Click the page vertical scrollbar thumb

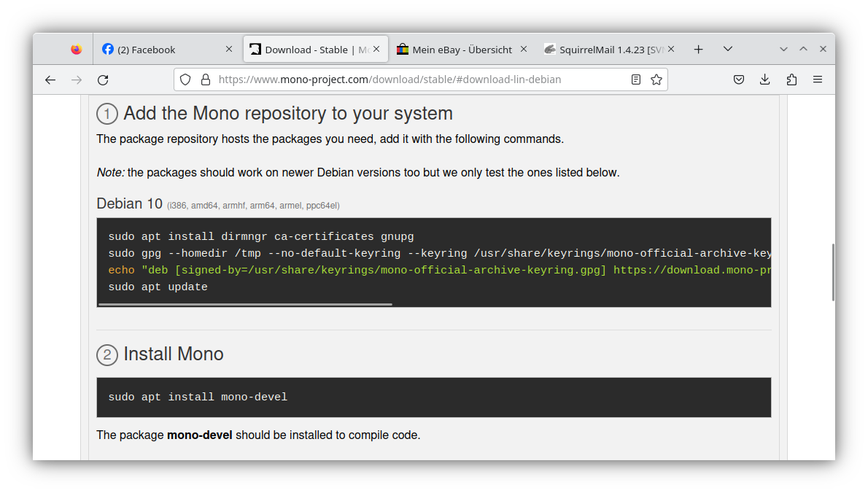click(x=833, y=272)
